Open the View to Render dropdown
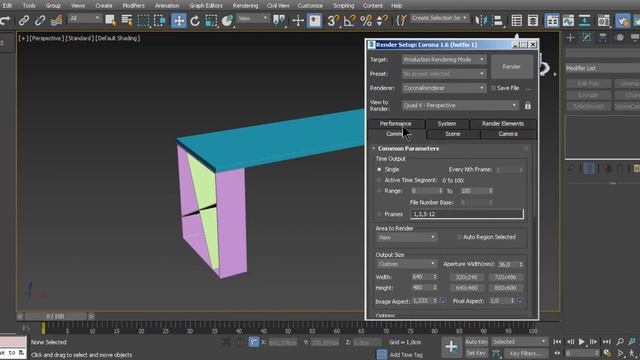This screenshot has height=360, width=640. coord(460,105)
